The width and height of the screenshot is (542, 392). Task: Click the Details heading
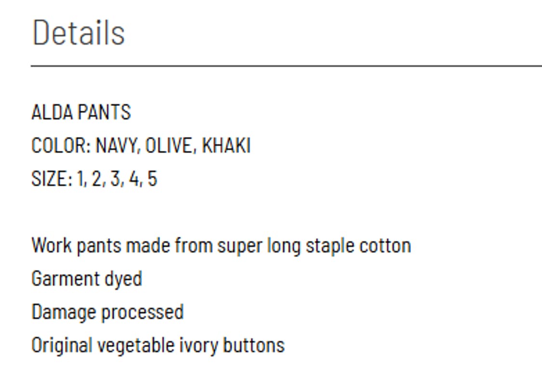tap(79, 33)
